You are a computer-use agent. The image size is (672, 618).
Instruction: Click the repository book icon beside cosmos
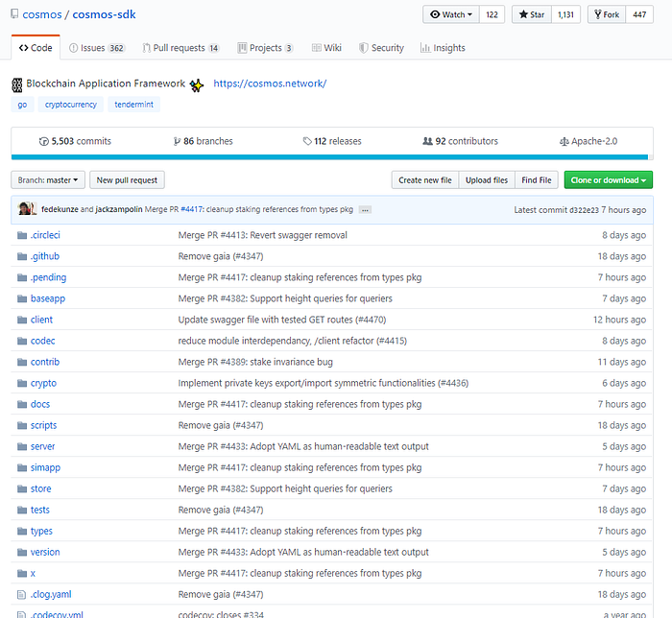point(14,13)
